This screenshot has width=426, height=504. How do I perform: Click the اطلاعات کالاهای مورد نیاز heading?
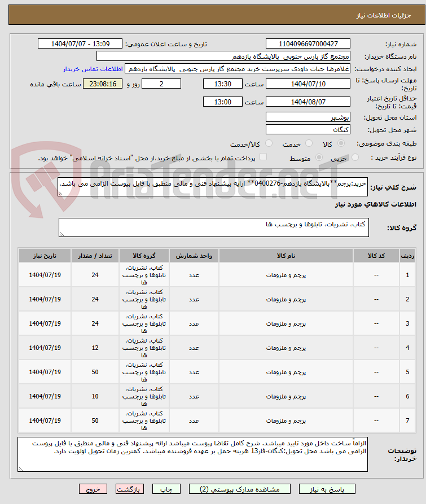tap(376, 204)
